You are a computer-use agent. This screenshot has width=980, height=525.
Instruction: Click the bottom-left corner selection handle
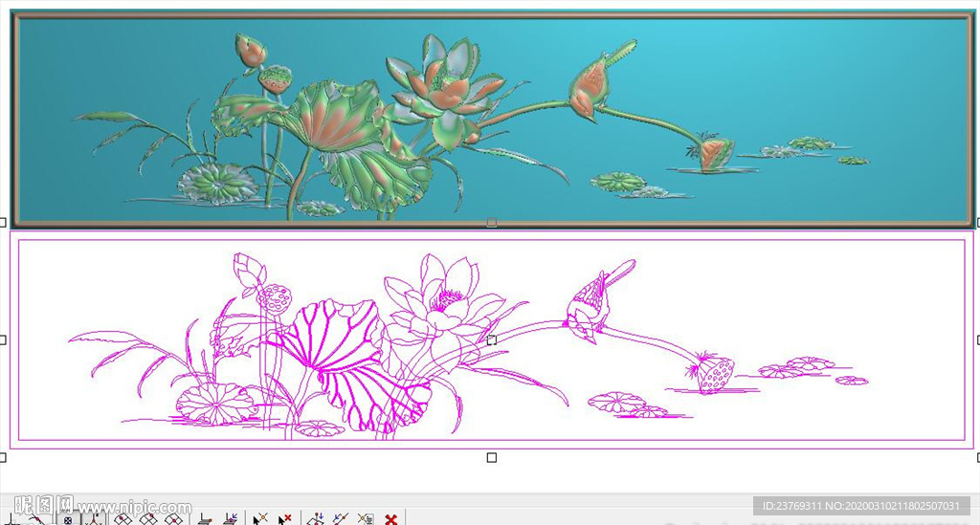(x=3, y=457)
